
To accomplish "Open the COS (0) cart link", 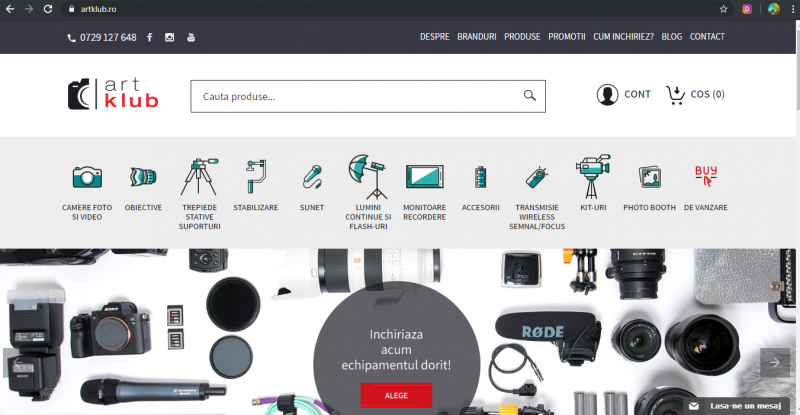I will (707, 94).
